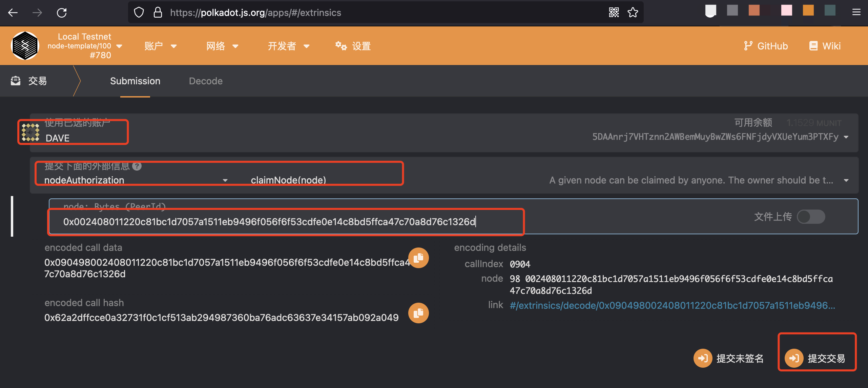Click the URL address bar text
The width and height of the screenshot is (868, 388).
[255, 13]
